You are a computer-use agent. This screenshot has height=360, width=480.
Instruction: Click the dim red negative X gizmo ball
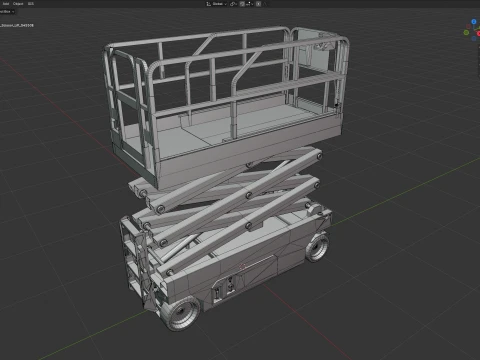[x=468, y=26]
